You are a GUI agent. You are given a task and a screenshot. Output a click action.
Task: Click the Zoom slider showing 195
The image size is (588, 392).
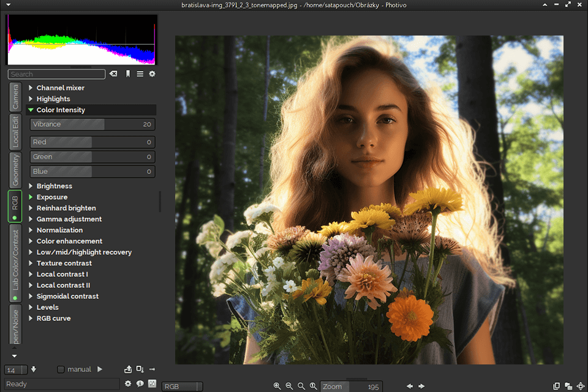pos(351,386)
